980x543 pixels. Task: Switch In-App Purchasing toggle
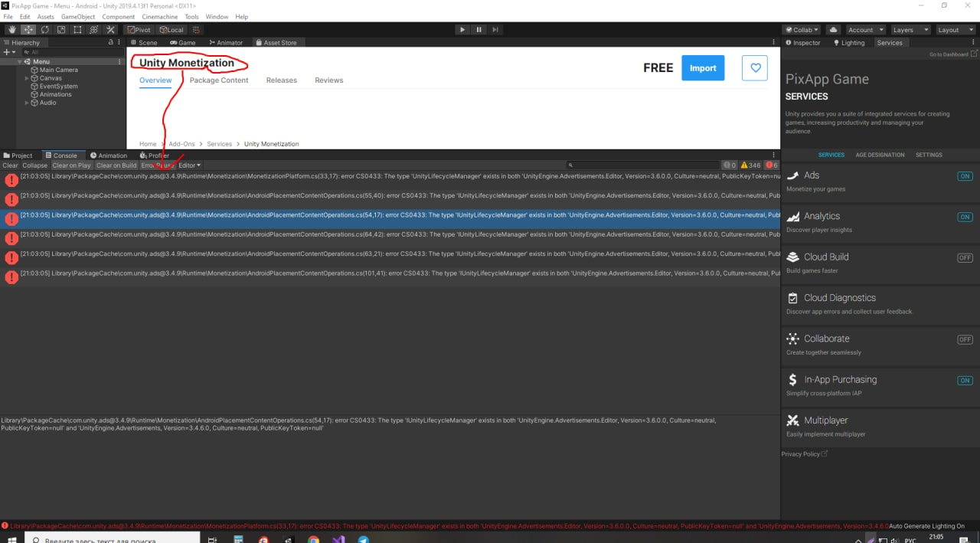click(965, 380)
